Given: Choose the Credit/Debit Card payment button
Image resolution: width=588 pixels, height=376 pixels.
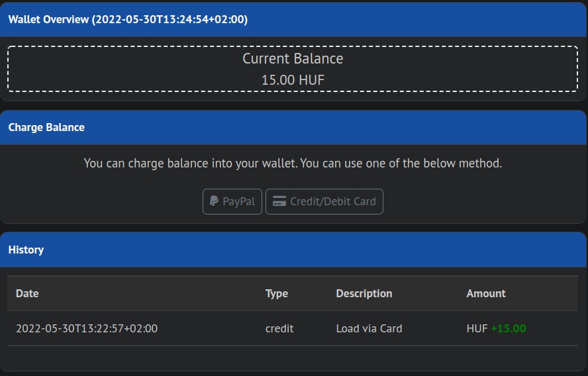Looking at the screenshot, I should pos(324,202).
